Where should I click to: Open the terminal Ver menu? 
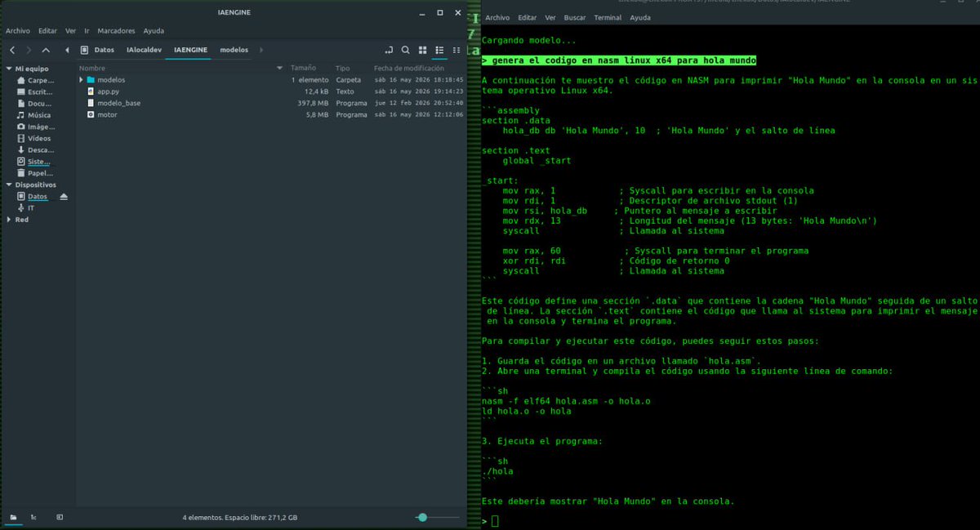tap(550, 17)
